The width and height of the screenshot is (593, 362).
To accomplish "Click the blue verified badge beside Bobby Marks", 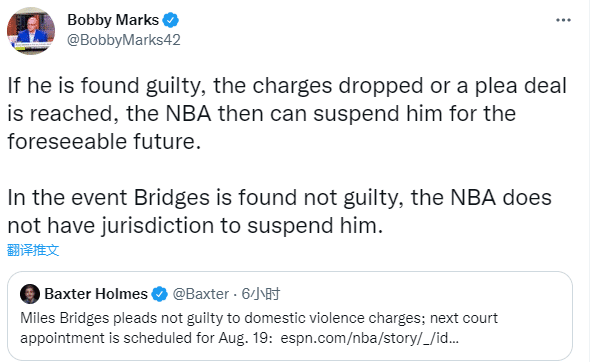I will pyautogui.click(x=171, y=20).
